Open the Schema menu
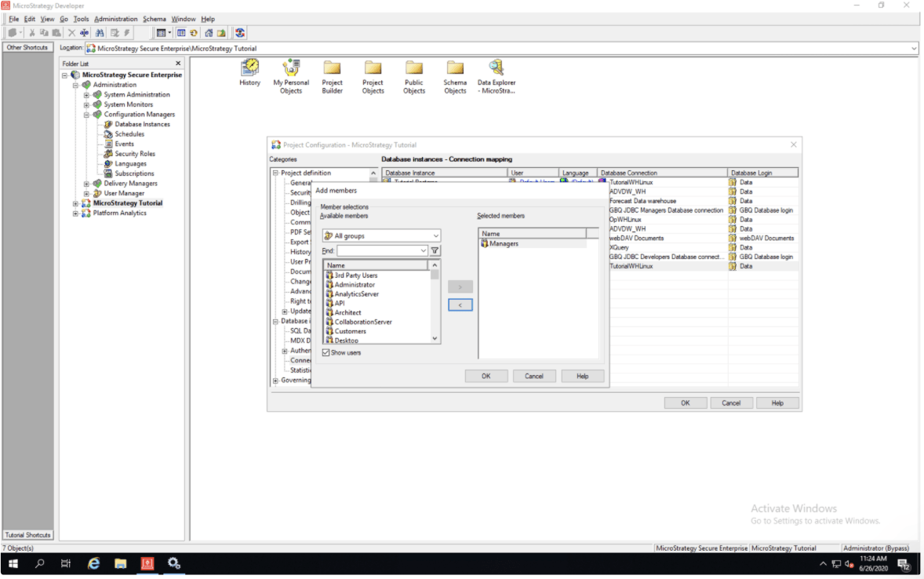Viewport: 924px width, 579px height. click(155, 19)
